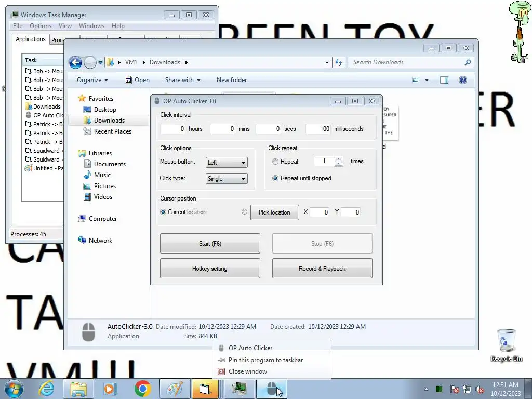
Task: Select Network in navigation pane
Action: 100,241
